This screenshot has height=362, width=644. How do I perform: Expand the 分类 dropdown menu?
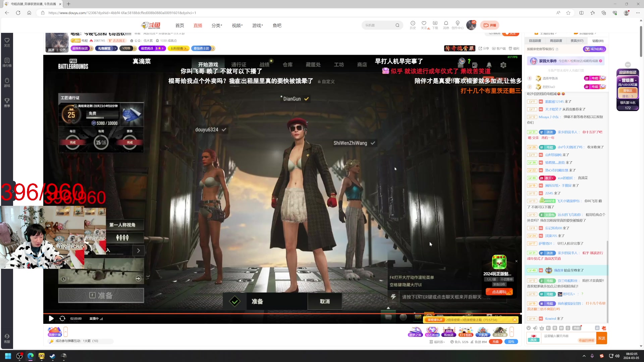click(x=217, y=25)
